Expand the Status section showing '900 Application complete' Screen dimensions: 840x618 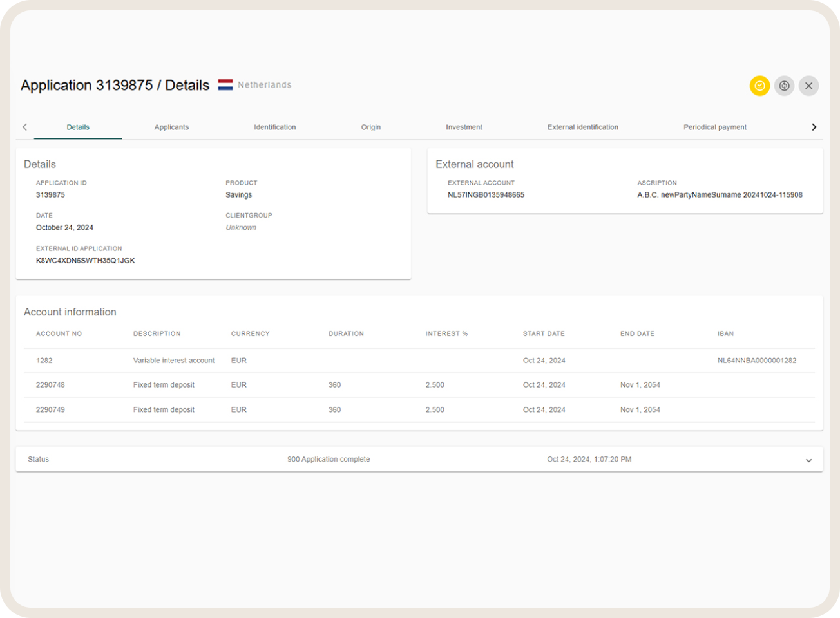tap(808, 459)
